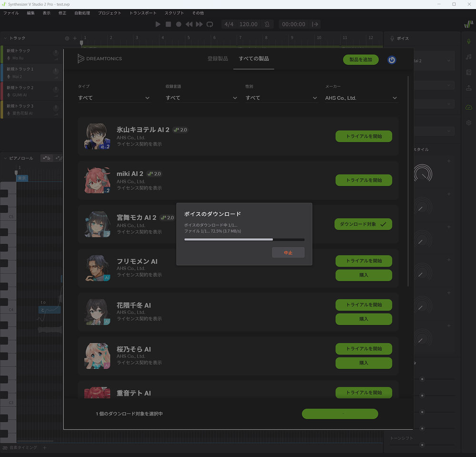Select the 新規トラック 3 track row
Screen dimensions: 476x457
[x=31, y=109]
